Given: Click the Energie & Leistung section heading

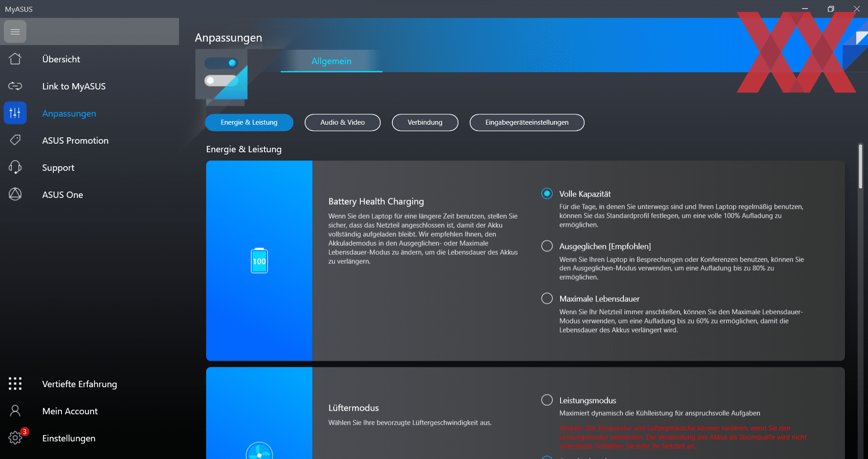Looking at the screenshot, I should pos(244,149).
